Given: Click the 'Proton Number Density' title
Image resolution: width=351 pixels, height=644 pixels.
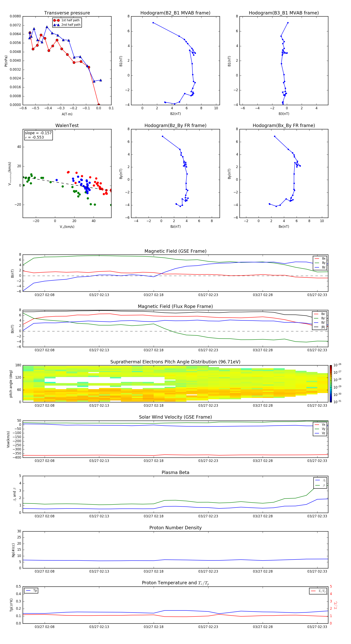Looking at the screenshot, I should coord(175,527).
